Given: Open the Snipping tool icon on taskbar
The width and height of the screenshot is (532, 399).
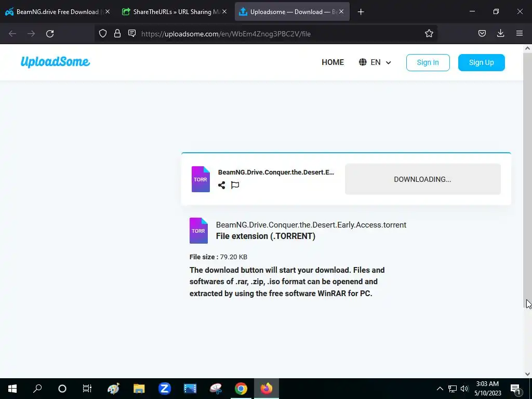Looking at the screenshot, I should point(216,389).
